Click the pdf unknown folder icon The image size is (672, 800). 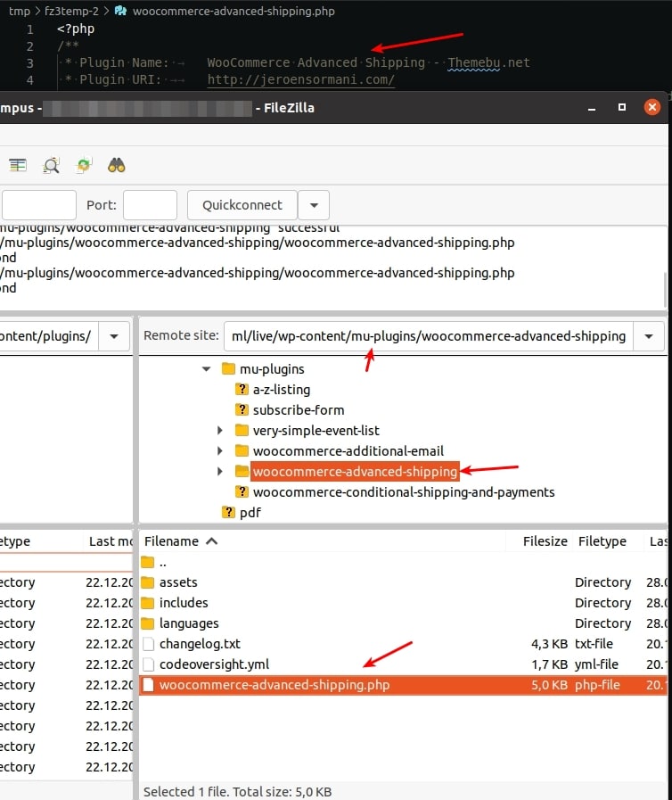coord(228,512)
